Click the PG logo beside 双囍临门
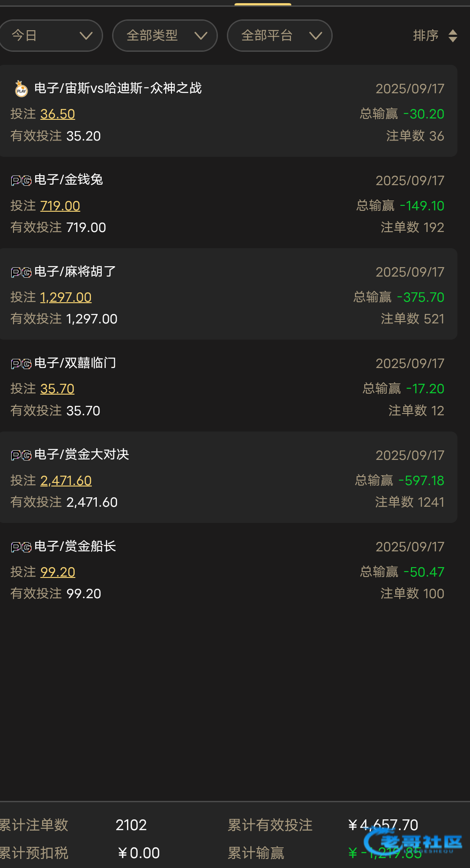This screenshot has height=868, width=470. click(x=21, y=364)
